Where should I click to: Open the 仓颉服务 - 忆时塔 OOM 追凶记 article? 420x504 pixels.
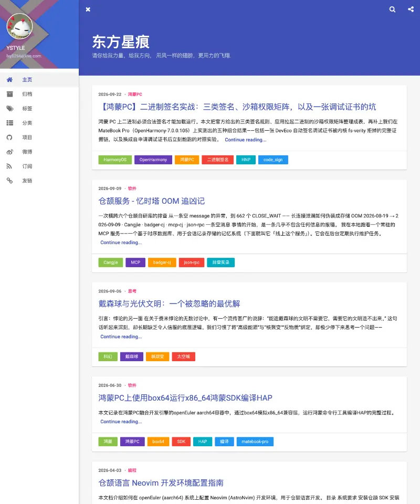(x=151, y=201)
